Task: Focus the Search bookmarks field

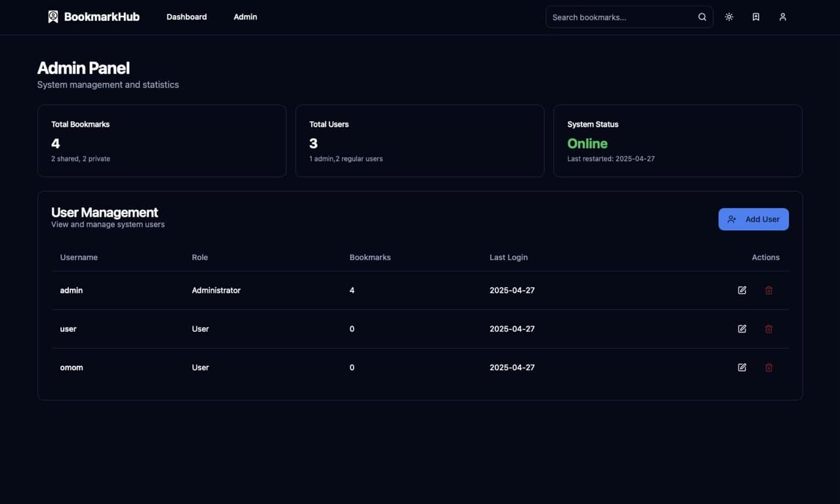Action: [620, 17]
